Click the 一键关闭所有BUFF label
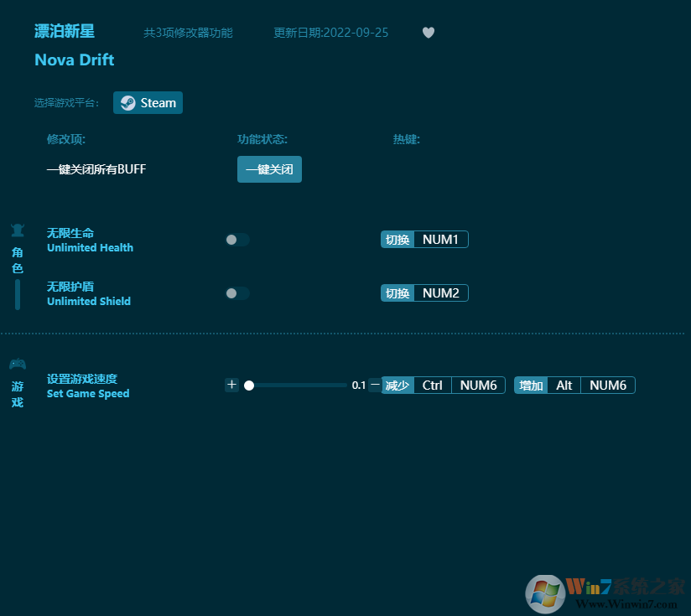 [x=96, y=169]
